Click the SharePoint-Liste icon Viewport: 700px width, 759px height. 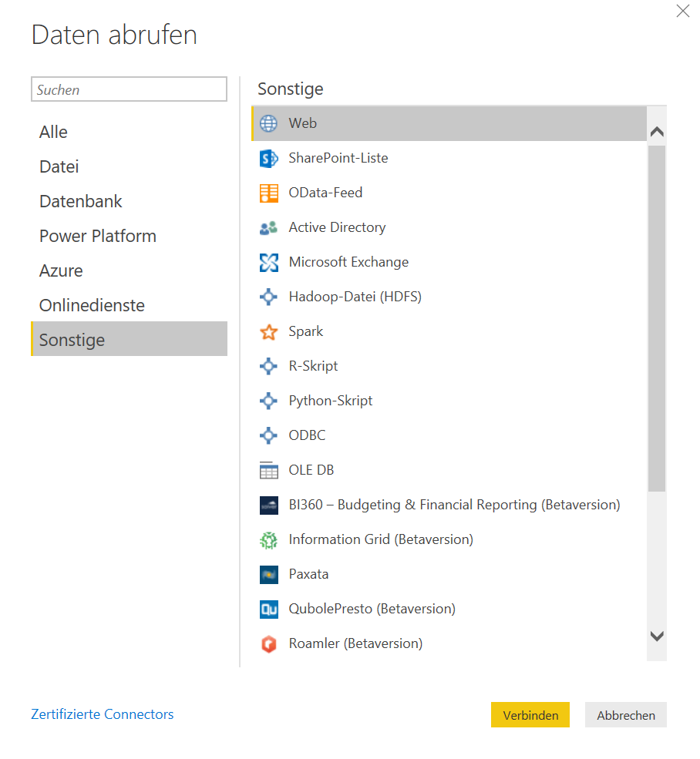[x=268, y=158]
